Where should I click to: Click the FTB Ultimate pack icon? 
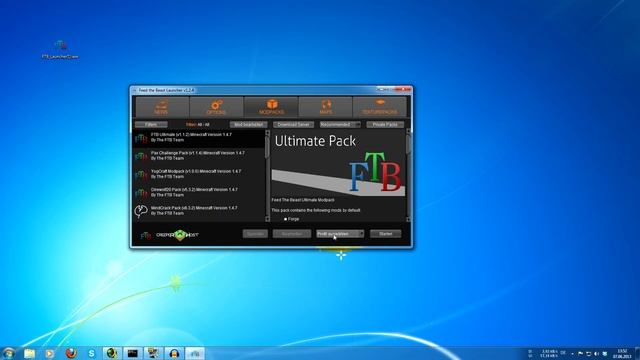pyautogui.click(x=141, y=139)
